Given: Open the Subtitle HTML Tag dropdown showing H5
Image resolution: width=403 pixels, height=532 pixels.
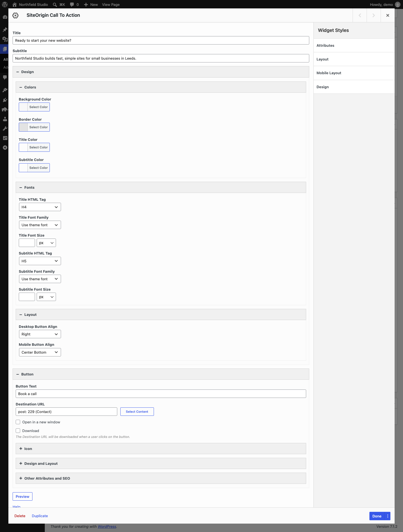Looking at the screenshot, I should click(x=40, y=261).
